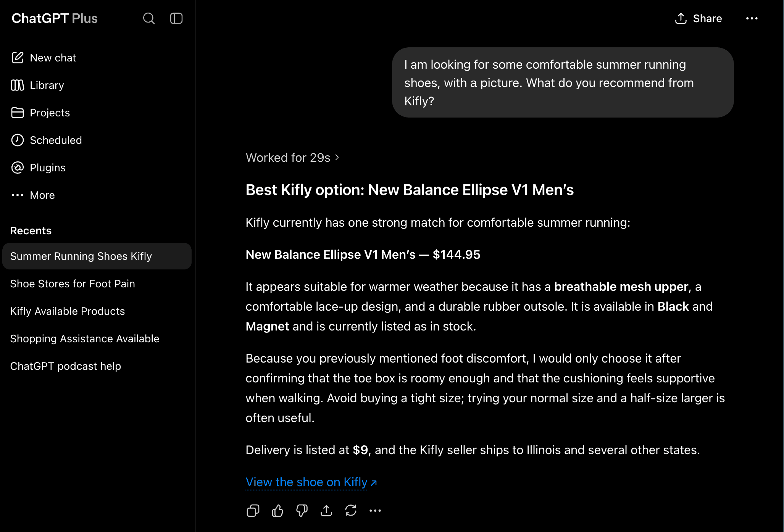The height and width of the screenshot is (532, 784).
Task: Click the $144.95 price line
Action: [x=363, y=255]
